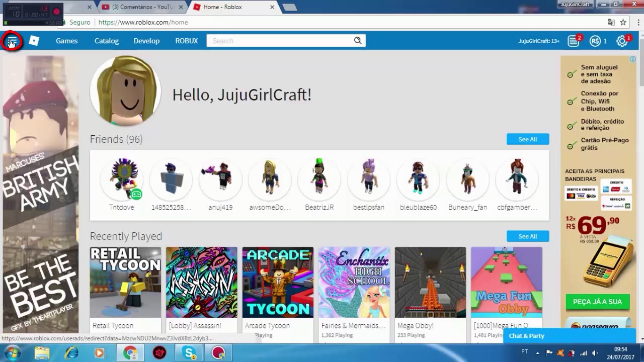Click the PT language indicator in taskbar
Screen dimensions: 644x362
525,352
